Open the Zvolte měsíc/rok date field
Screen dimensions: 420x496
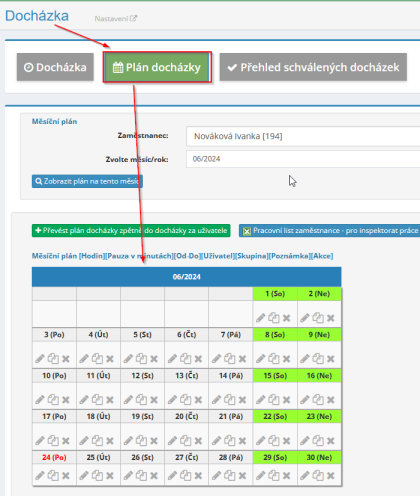coord(303,159)
